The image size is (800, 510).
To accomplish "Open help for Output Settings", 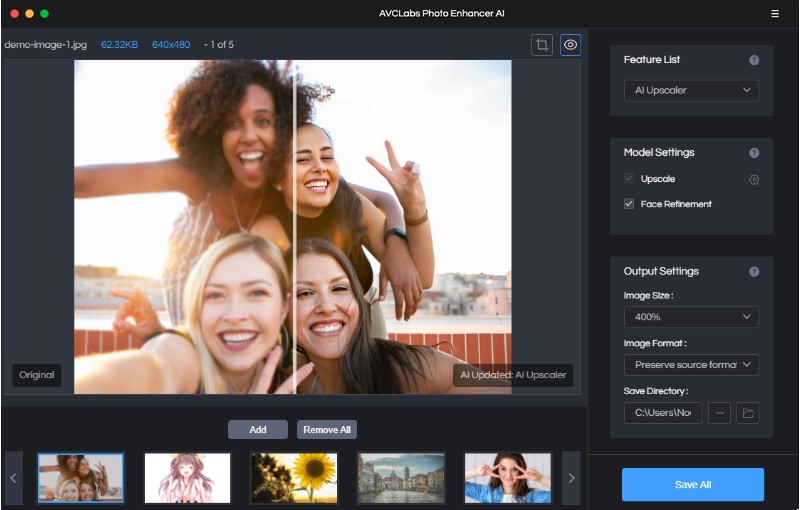I will [754, 272].
